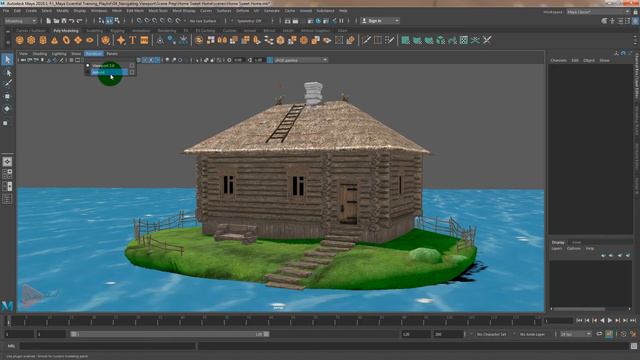Viewport: 640px width, 360px height.
Task: Click the Redo arrow icon
Action: (79, 21)
